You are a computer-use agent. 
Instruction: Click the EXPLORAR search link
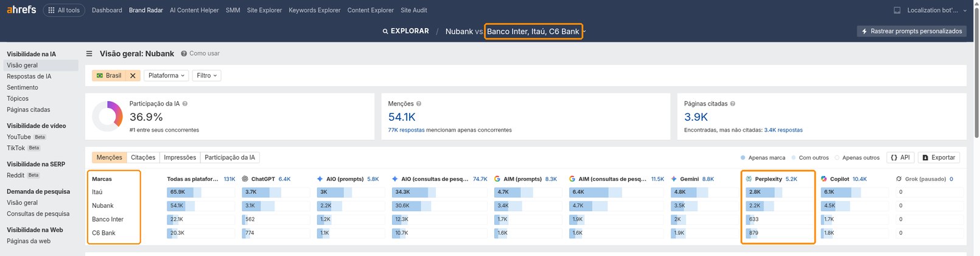(405, 31)
